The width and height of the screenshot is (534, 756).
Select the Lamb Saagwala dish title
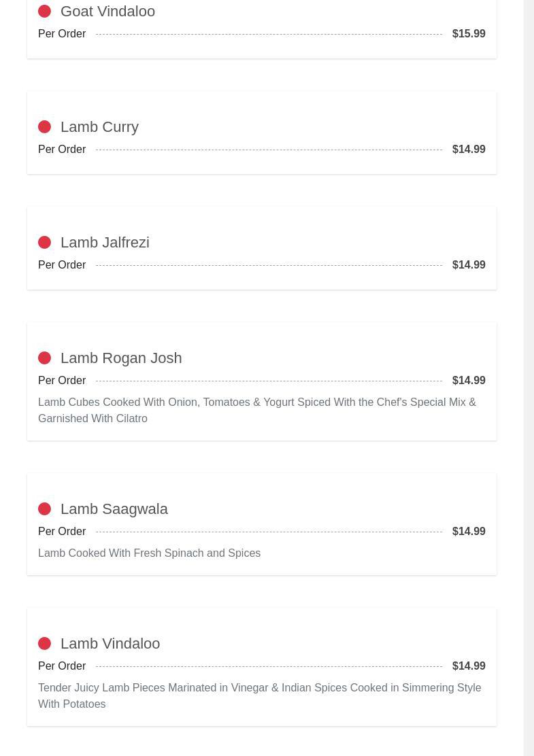tap(114, 509)
